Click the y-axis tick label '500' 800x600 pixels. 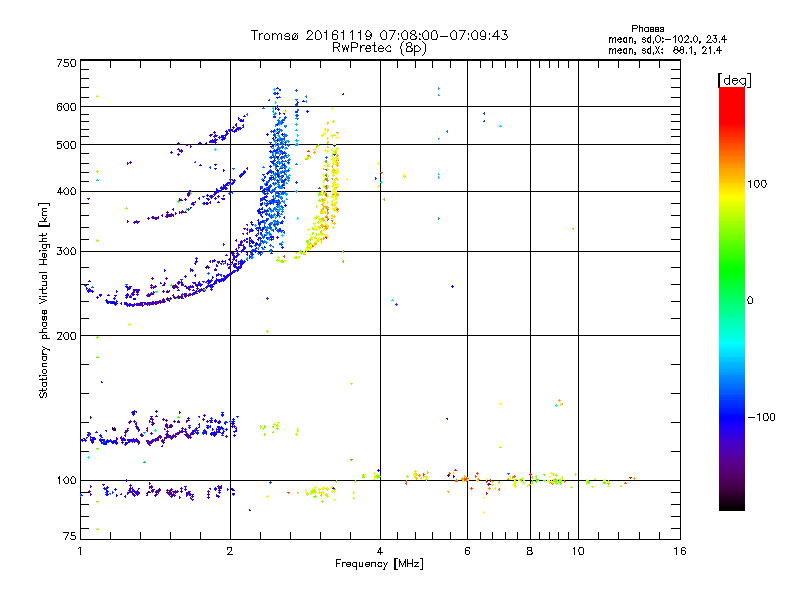point(66,145)
